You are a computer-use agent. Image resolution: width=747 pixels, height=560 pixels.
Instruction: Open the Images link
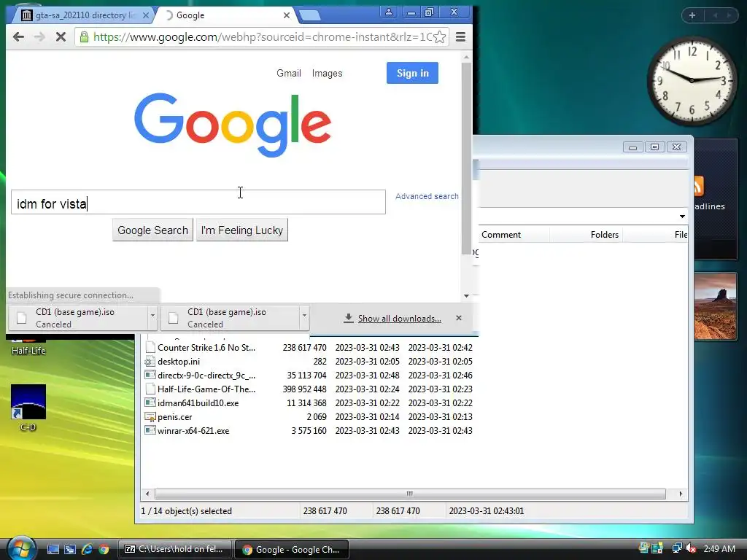point(327,74)
